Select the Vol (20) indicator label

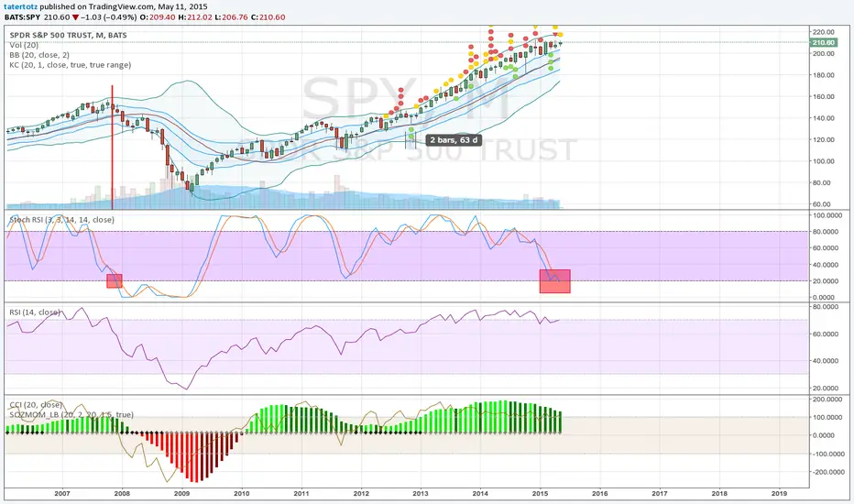[x=24, y=45]
